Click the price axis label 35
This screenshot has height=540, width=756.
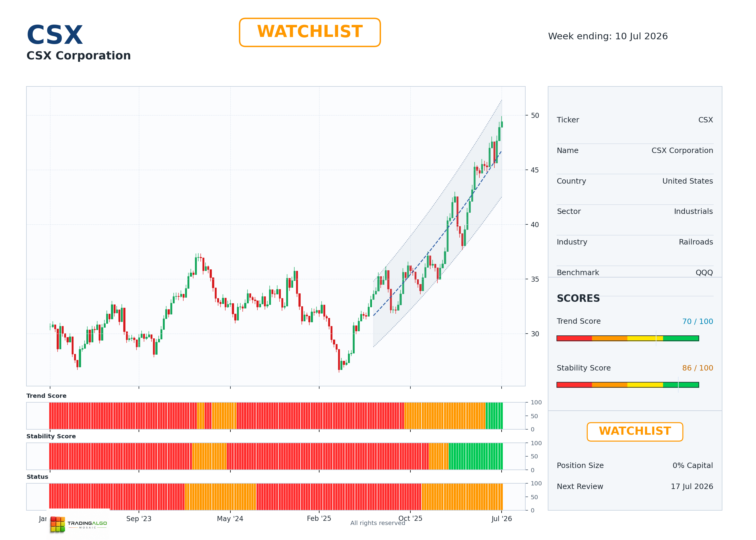click(535, 279)
